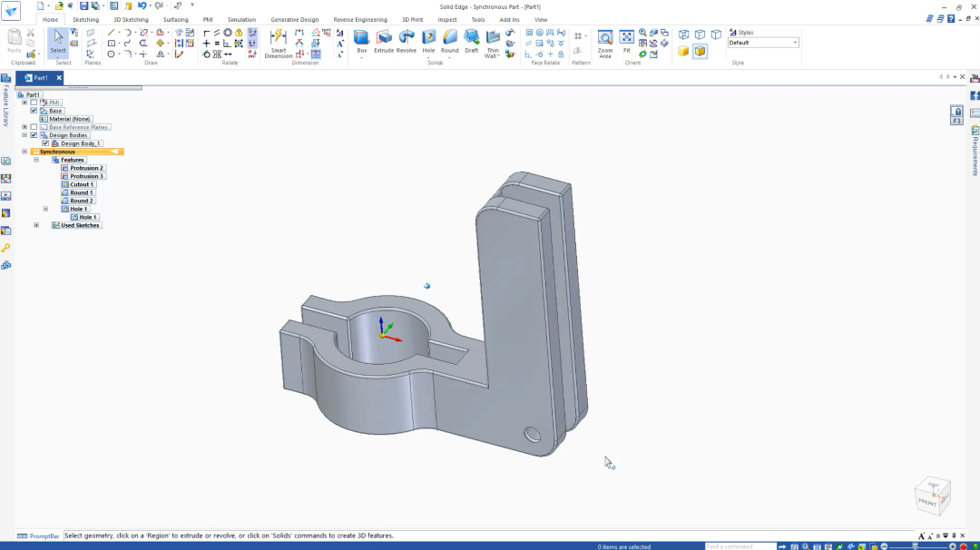Screen dimensions: 980x550
Task: Click the Smart Dimension tool
Action: 279,44
